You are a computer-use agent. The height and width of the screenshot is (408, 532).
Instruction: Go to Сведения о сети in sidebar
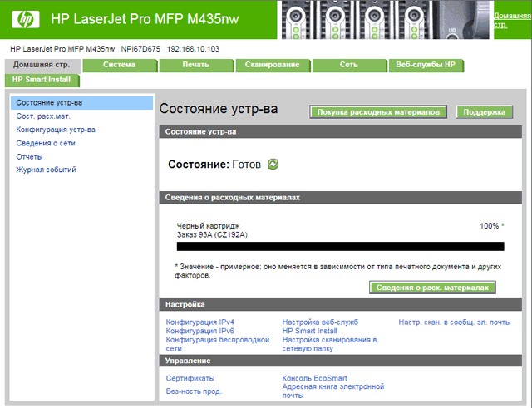[x=46, y=144]
